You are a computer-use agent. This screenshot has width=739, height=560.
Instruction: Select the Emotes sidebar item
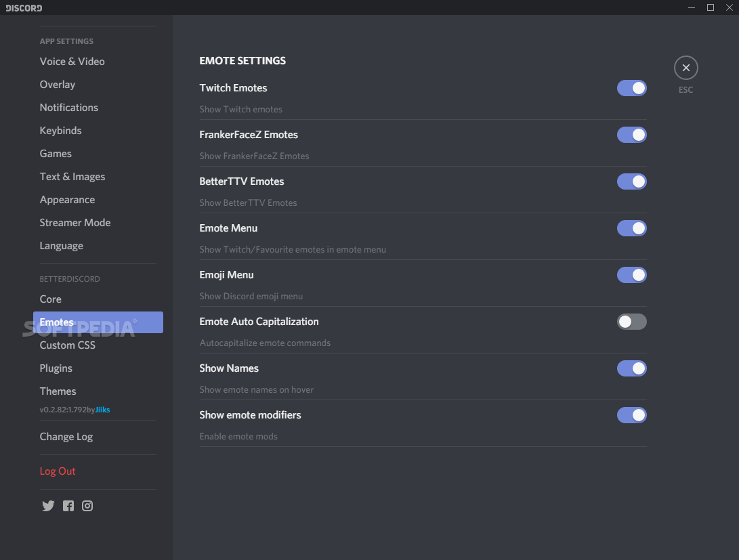[x=98, y=322]
